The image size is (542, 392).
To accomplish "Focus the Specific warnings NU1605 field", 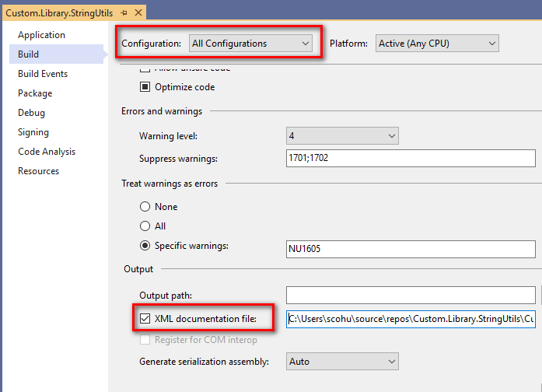I will pos(411,249).
